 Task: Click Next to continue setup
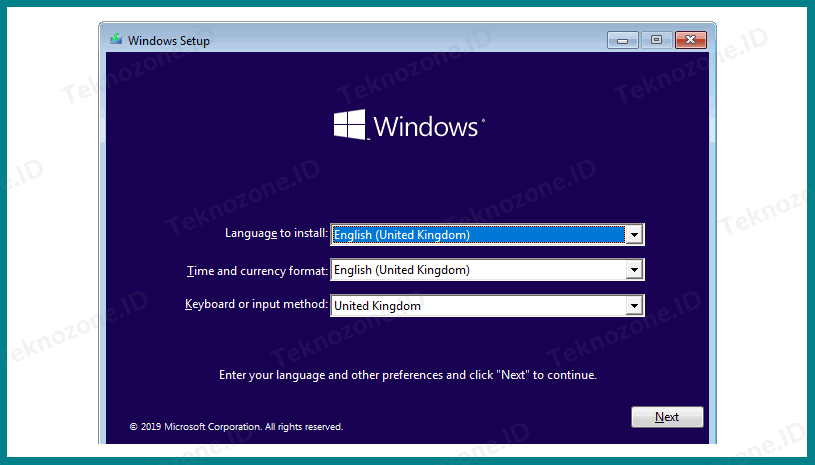tap(667, 417)
